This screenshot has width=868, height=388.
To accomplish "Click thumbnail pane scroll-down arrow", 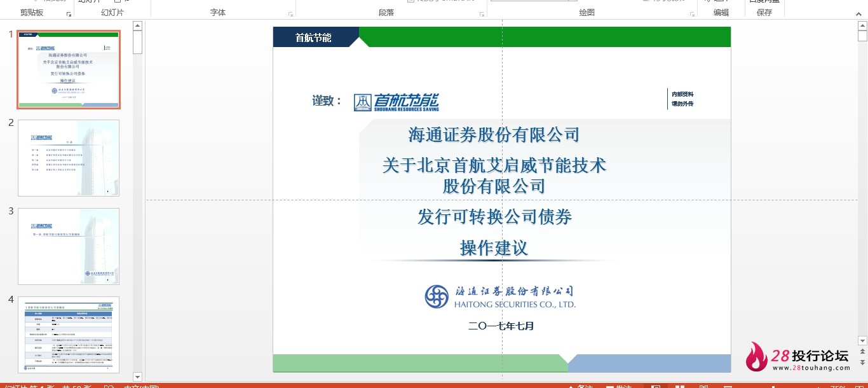I will [x=137, y=377].
